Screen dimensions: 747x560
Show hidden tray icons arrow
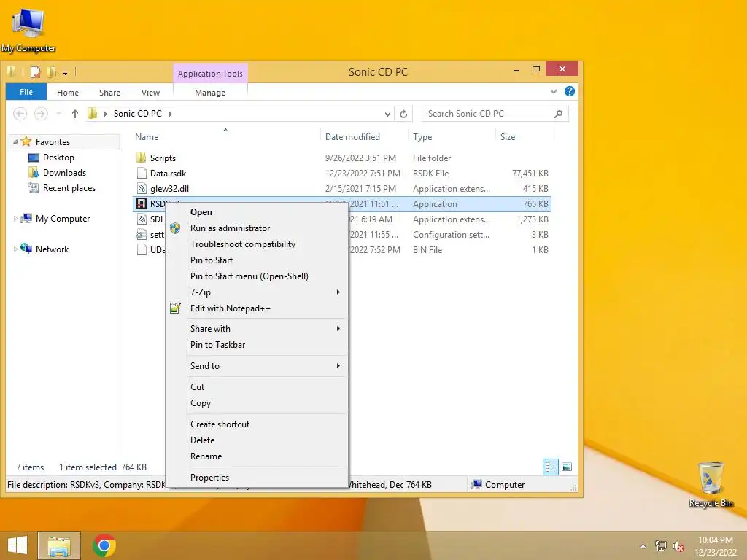point(643,546)
